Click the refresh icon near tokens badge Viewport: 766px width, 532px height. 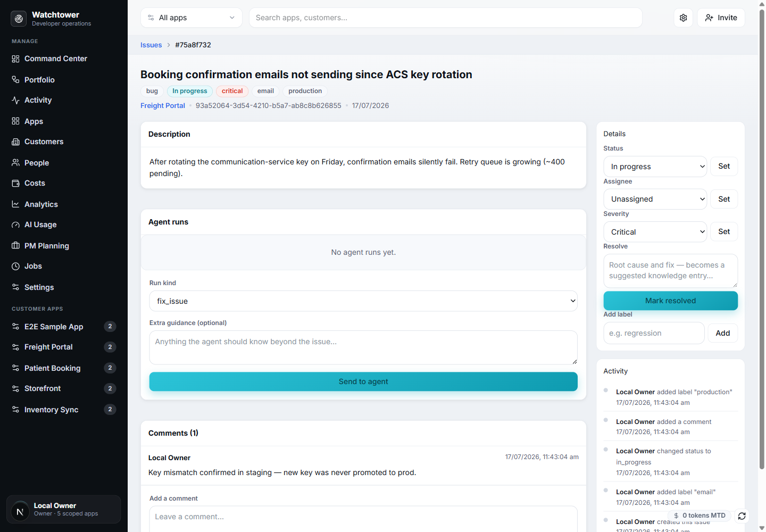pyautogui.click(x=742, y=516)
